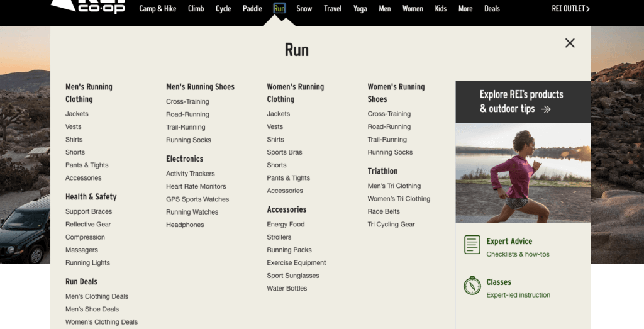The height and width of the screenshot is (329, 644).
Task: Open Support Braces link
Action: 88,211
